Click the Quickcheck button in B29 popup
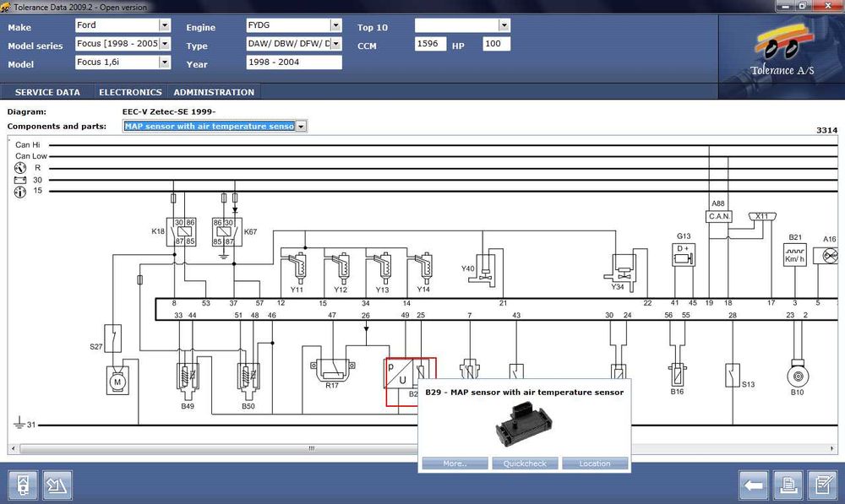845x504 pixels. [525, 463]
